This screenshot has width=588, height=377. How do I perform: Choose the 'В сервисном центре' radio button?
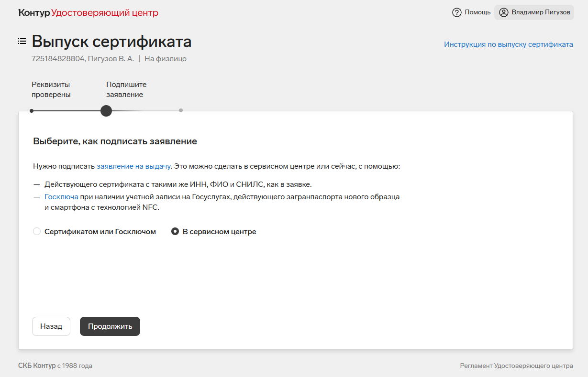pyautogui.click(x=175, y=232)
